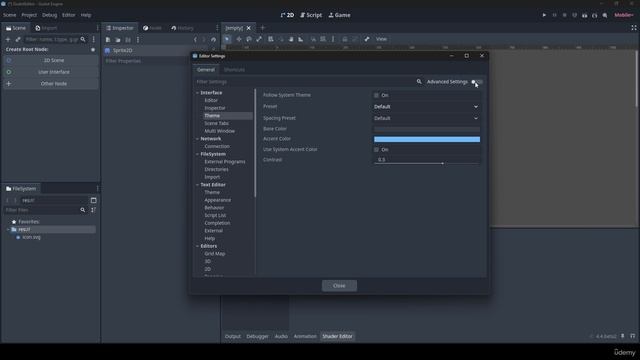Screen dimensions: 640x360
Task: Click the skeleton bone options icon
Action: pos(367,39)
